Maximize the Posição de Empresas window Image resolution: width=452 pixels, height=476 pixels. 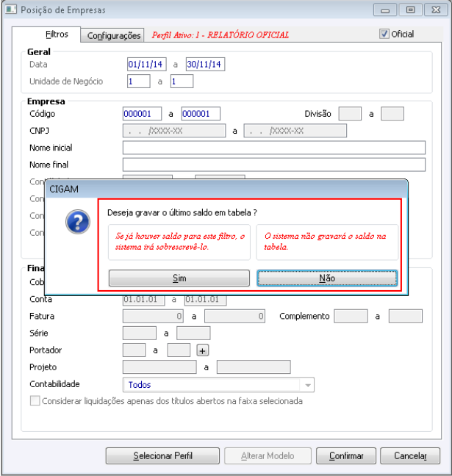tap(410, 10)
